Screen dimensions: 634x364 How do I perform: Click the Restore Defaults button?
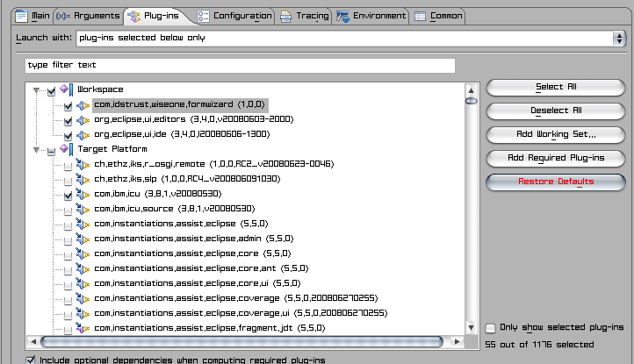click(556, 182)
